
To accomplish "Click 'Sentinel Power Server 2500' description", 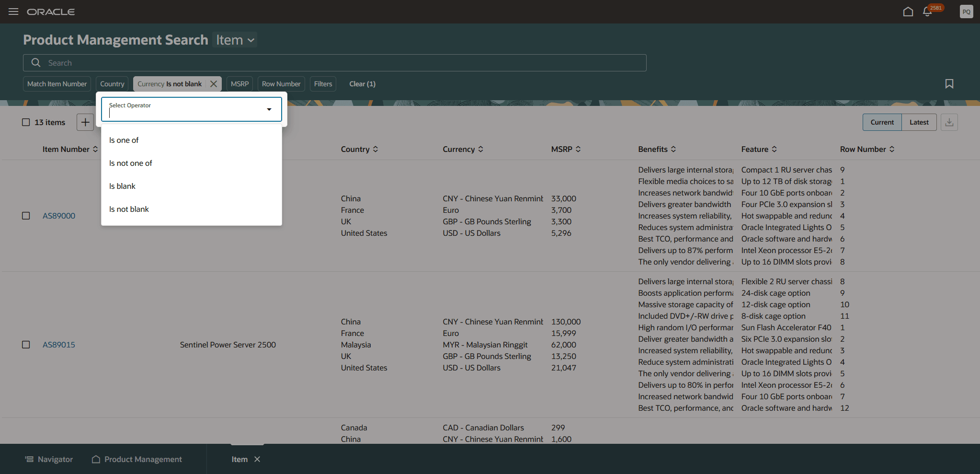I will tap(228, 345).
